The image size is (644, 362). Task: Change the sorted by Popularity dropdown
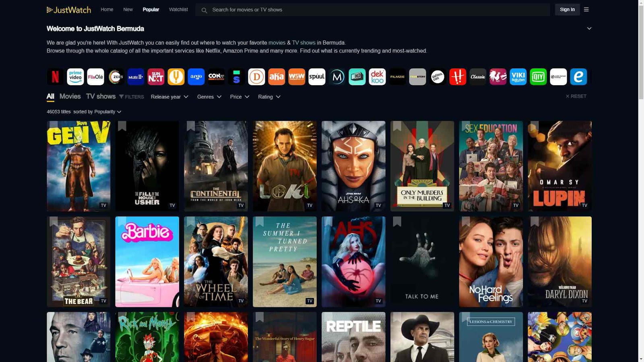107,112
